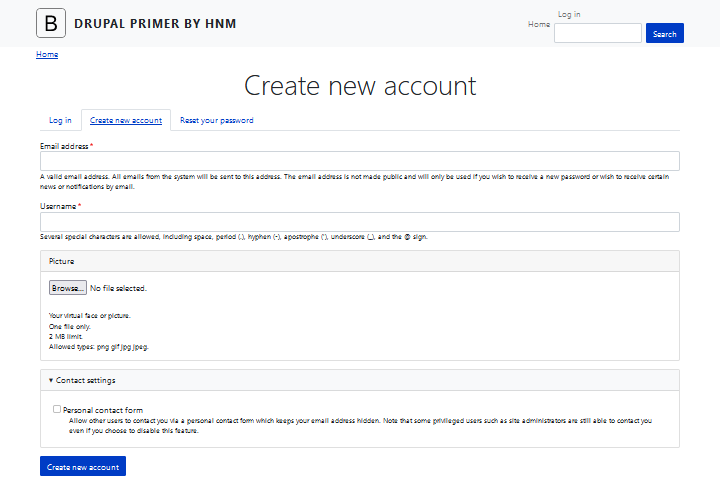Select the Create new account tab
Image resolution: width=720 pixels, height=493 pixels.
(126, 120)
